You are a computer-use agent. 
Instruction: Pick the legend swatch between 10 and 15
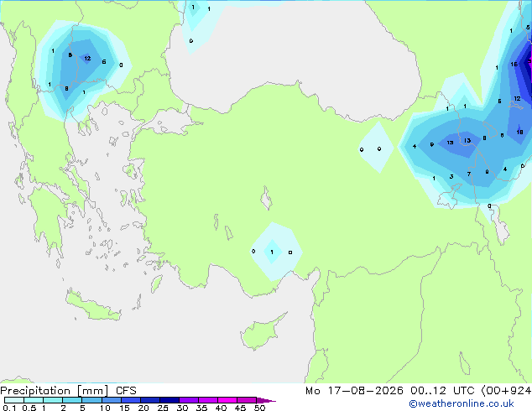click(111, 400)
